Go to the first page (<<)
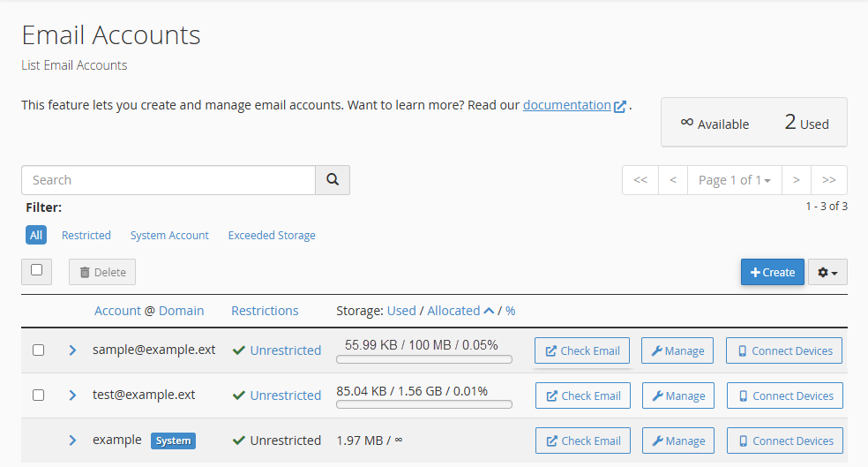Screen dimensions: 868x467 [640, 180]
